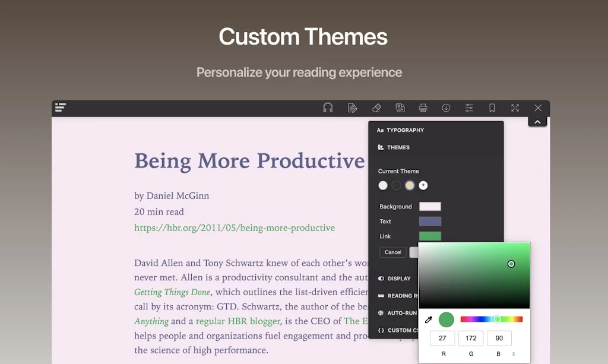608x364 pixels.
Task: Download the article
Action: pos(446,107)
